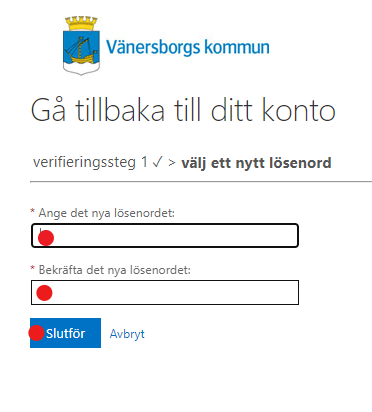Click the red asterisk beside Ange label

pyautogui.click(x=32, y=211)
